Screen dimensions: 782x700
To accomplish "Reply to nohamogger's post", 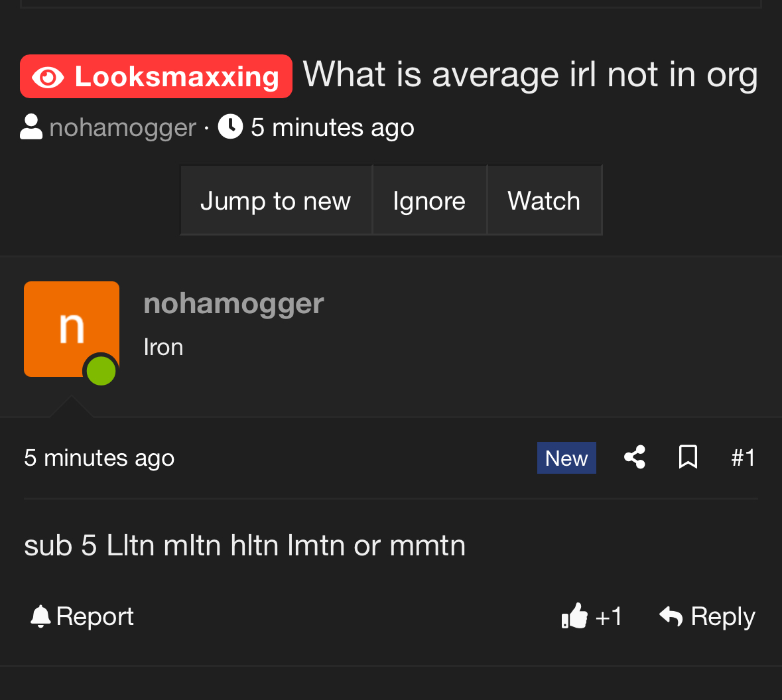I will 707,616.
